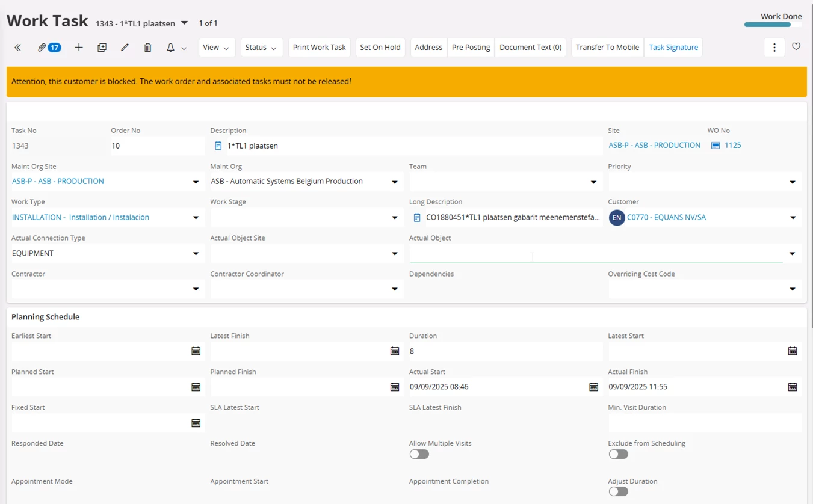
Task: Collapse navigation with double chevron icon
Action: click(x=18, y=48)
